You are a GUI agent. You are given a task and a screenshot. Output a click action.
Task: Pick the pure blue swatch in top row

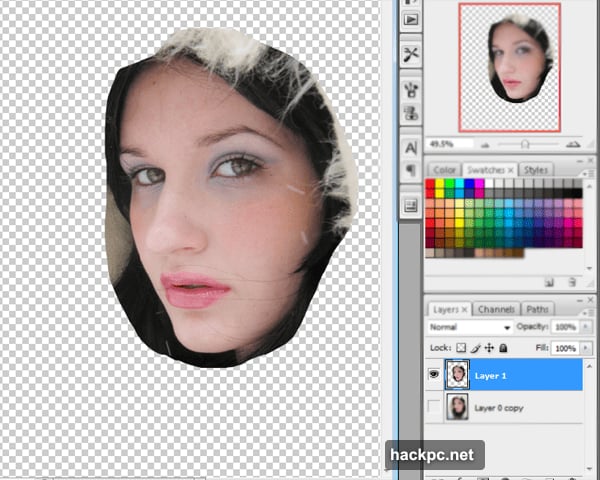(470, 184)
